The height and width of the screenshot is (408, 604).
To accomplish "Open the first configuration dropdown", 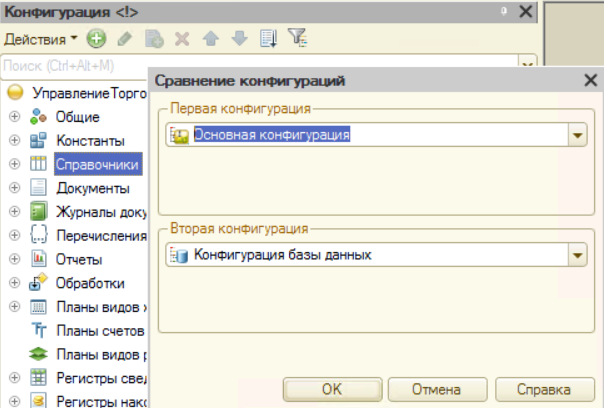I will (576, 135).
